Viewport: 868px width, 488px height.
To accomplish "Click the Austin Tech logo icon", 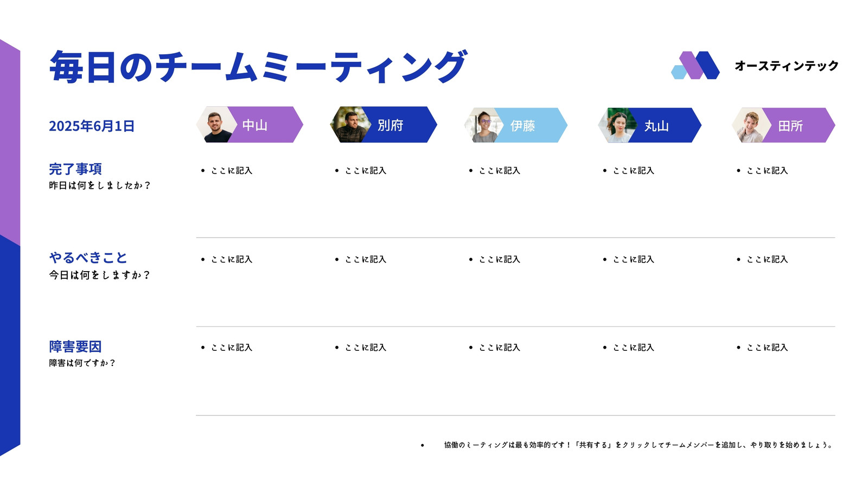I will coord(695,65).
